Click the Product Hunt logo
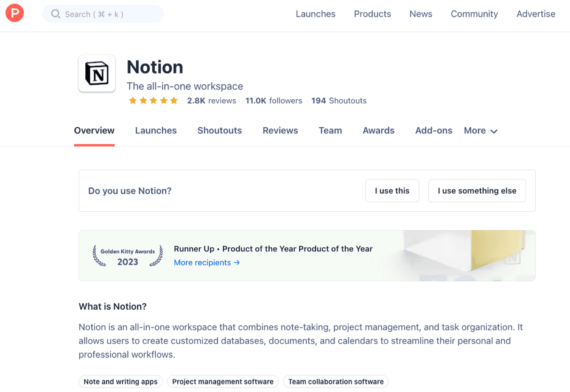The height and width of the screenshot is (392, 570). [15, 13]
